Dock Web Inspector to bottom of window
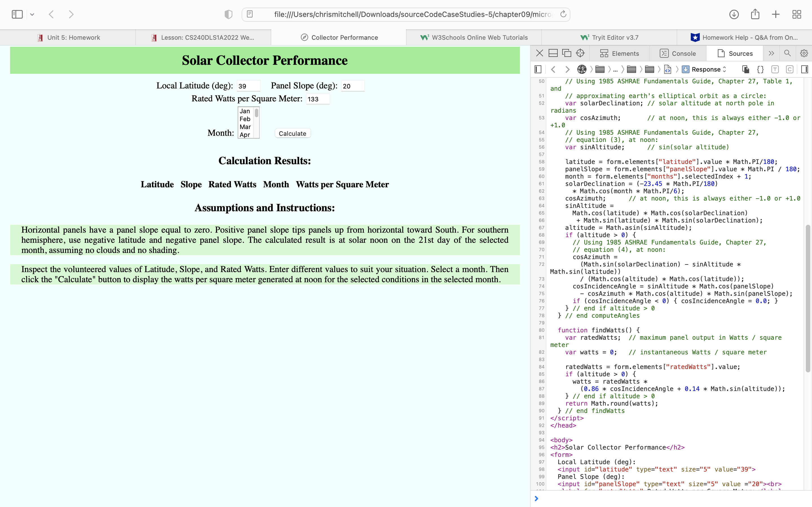This screenshot has height=507, width=812. click(553, 53)
